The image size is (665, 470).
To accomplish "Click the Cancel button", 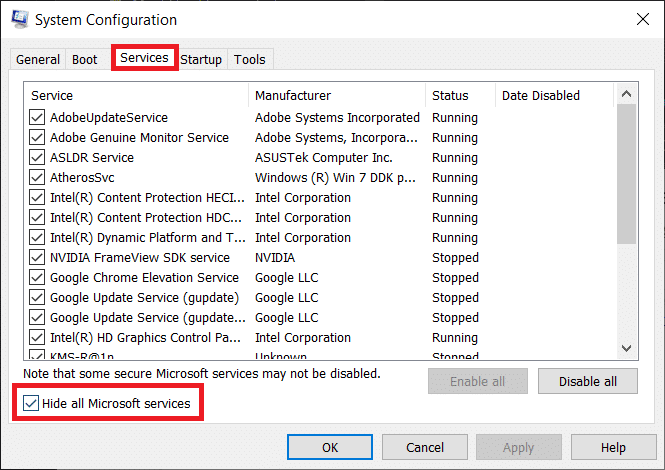I will click(425, 448).
